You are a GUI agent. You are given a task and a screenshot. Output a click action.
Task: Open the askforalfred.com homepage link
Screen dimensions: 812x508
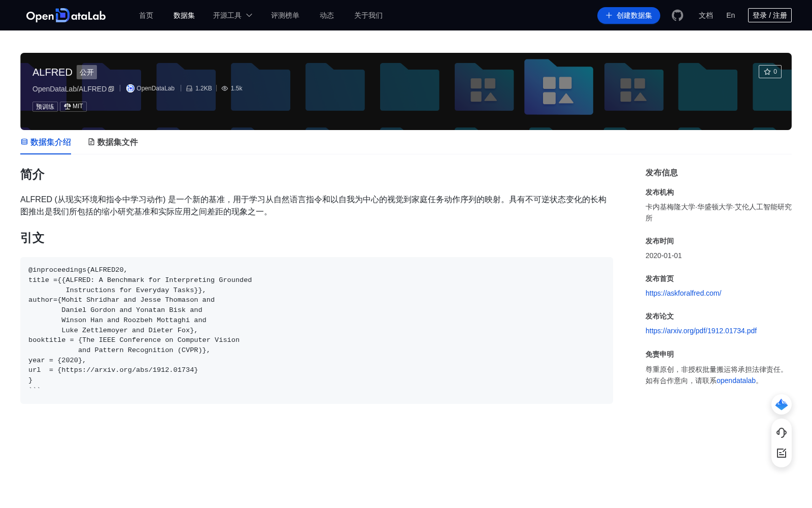[683, 293]
